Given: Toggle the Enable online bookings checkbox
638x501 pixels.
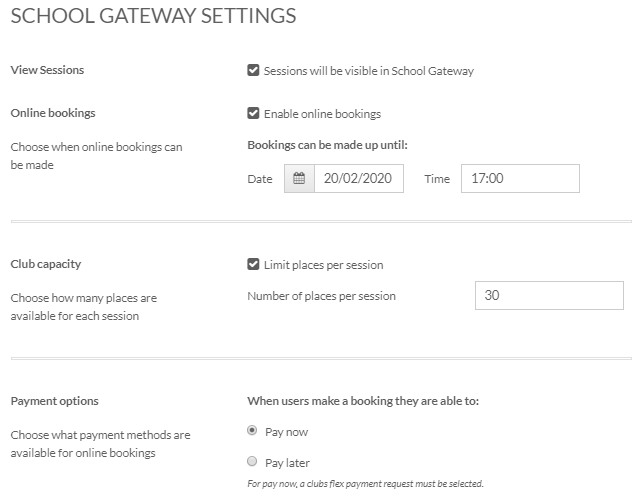Looking at the screenshot, I should tap(253, 113).
